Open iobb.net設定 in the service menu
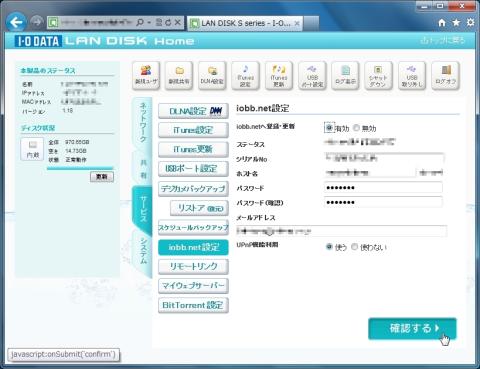 193,247
